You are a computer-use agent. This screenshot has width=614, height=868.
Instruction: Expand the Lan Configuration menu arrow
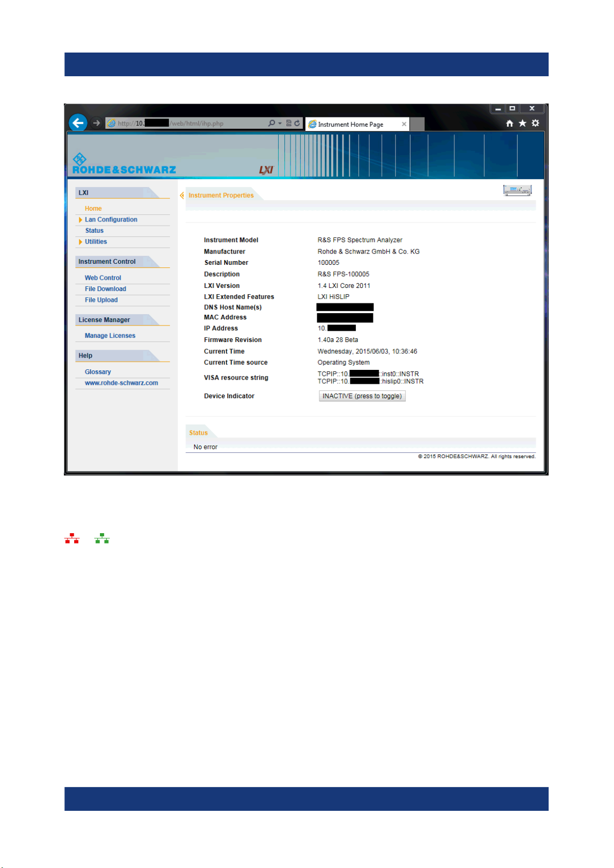[80, 220]
